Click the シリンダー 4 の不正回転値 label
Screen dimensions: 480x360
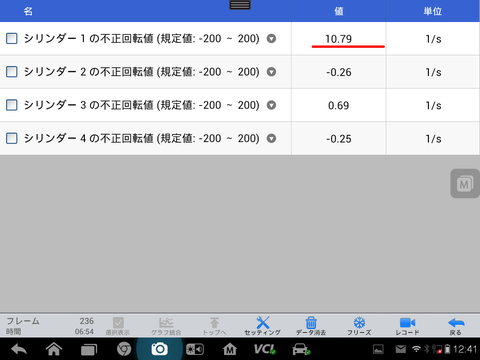click(89, 138)
